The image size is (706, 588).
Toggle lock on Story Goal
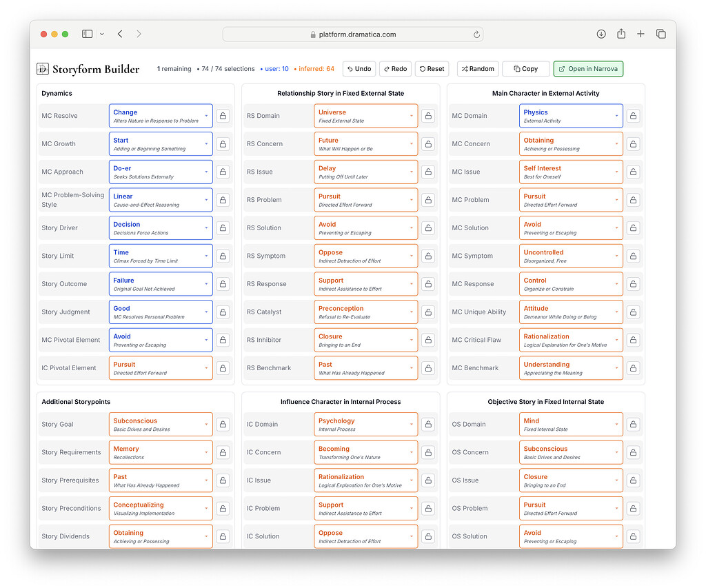coord(223,424)
